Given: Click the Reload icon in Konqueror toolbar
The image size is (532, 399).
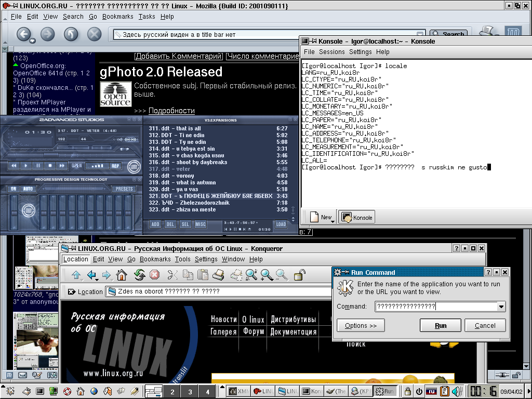Looking at the screenshot, I should [x=139, y=275].
